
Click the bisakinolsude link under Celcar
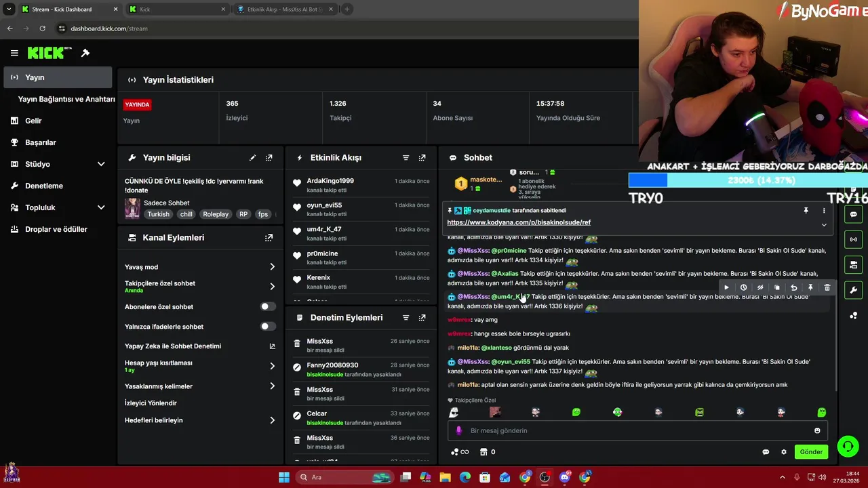325,423
